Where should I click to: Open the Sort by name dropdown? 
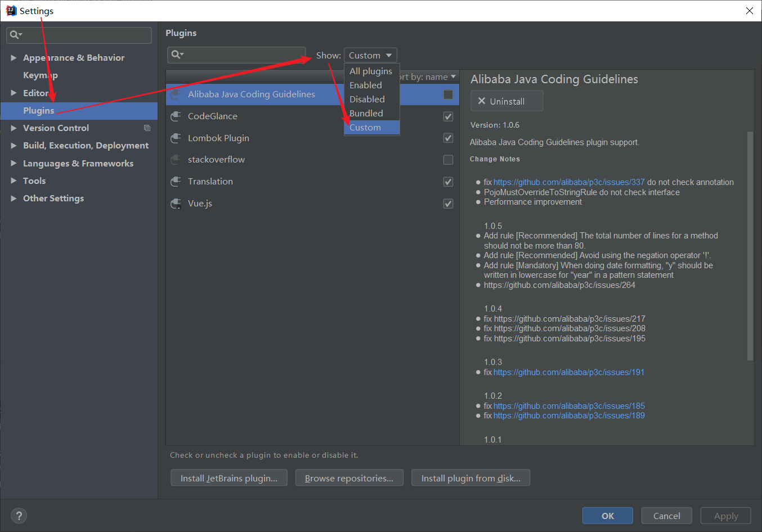pyautogui.click(x=428, y=77)
